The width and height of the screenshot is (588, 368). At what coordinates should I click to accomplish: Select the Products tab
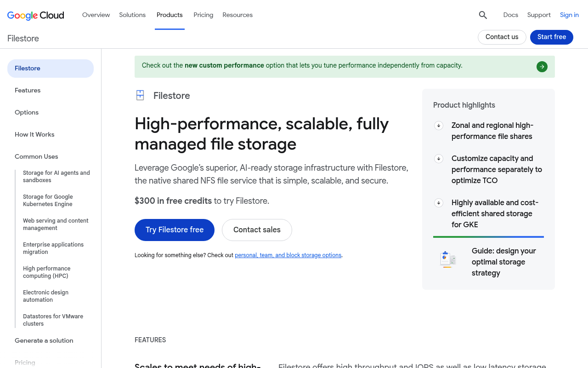pos(170,15)
